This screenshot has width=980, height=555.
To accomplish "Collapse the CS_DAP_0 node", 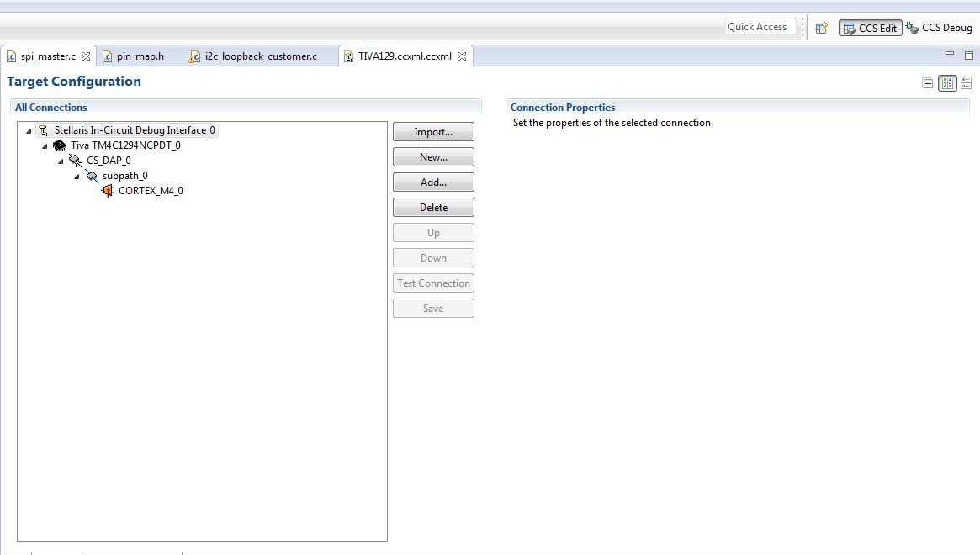I will (x=61, y=161).
